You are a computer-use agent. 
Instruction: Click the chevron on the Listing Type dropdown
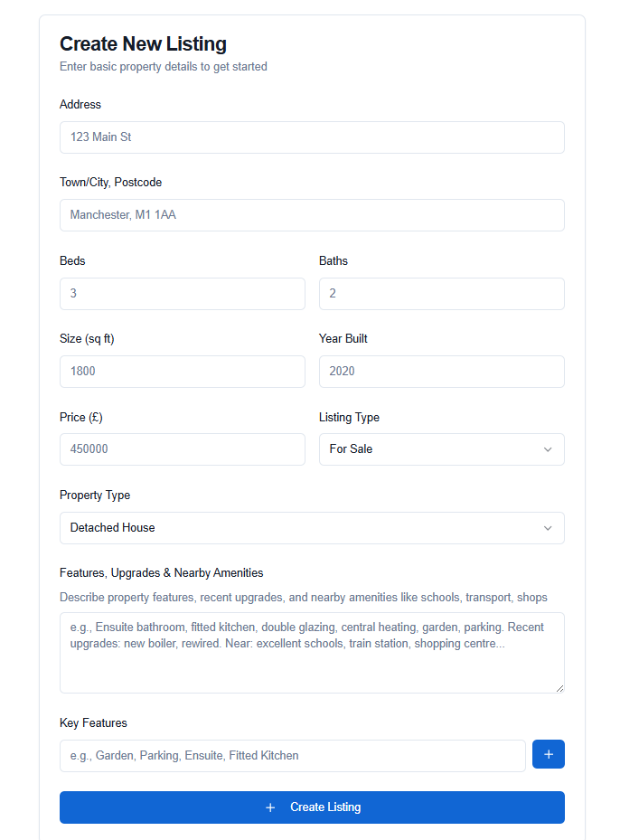[548, 449]
